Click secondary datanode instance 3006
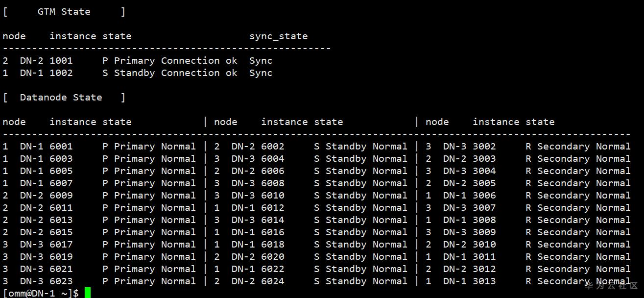644x298 pixels. [x=484, y=196]
